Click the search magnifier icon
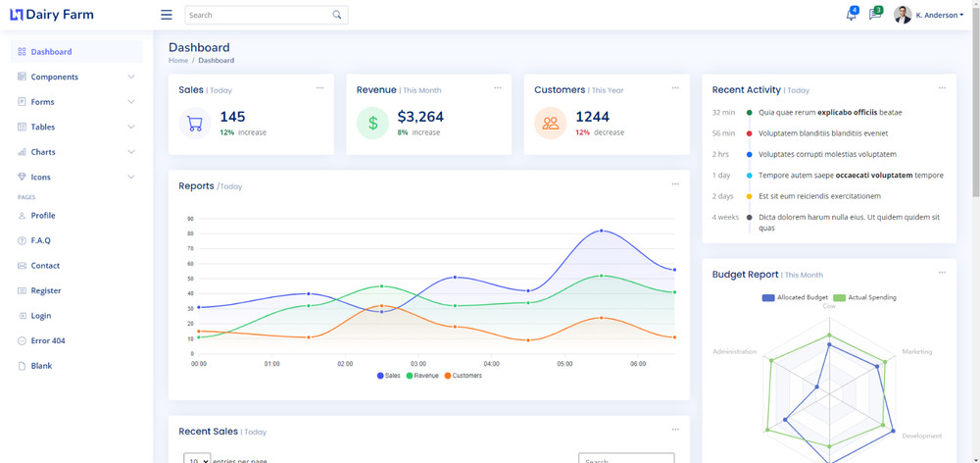 [x=337, y=15]
